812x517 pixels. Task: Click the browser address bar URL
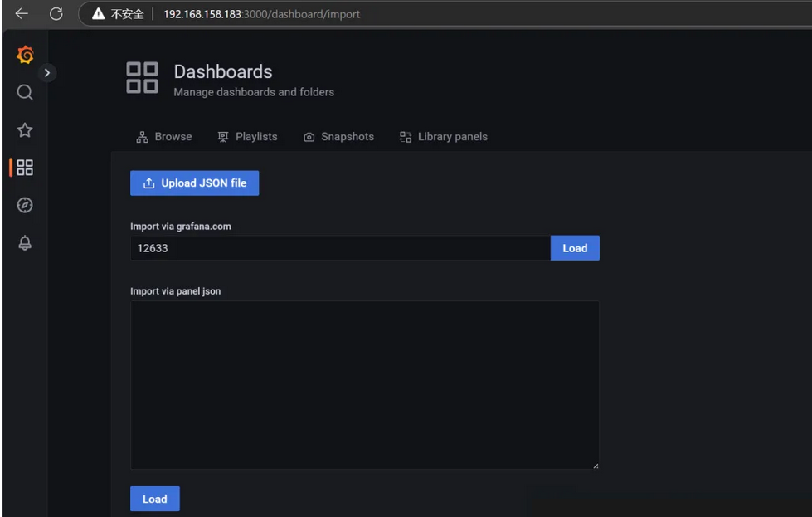tap(261, 14)
